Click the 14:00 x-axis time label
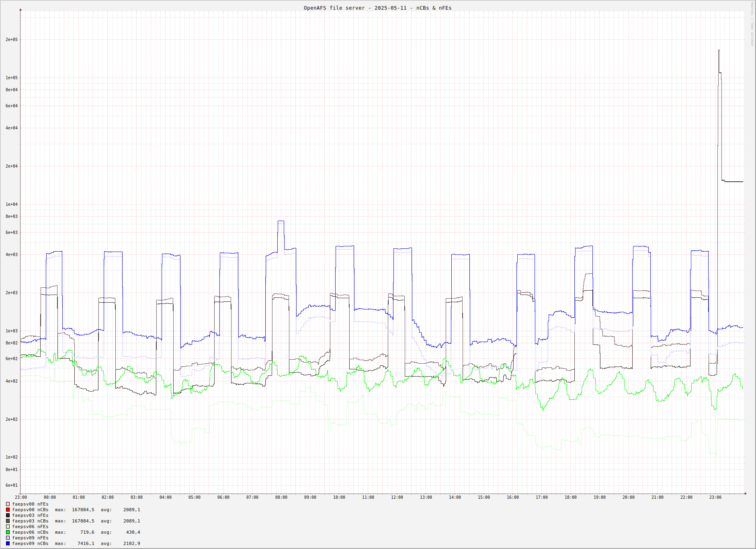The height and width of the screenshot is (549, 756). point(455,498)
